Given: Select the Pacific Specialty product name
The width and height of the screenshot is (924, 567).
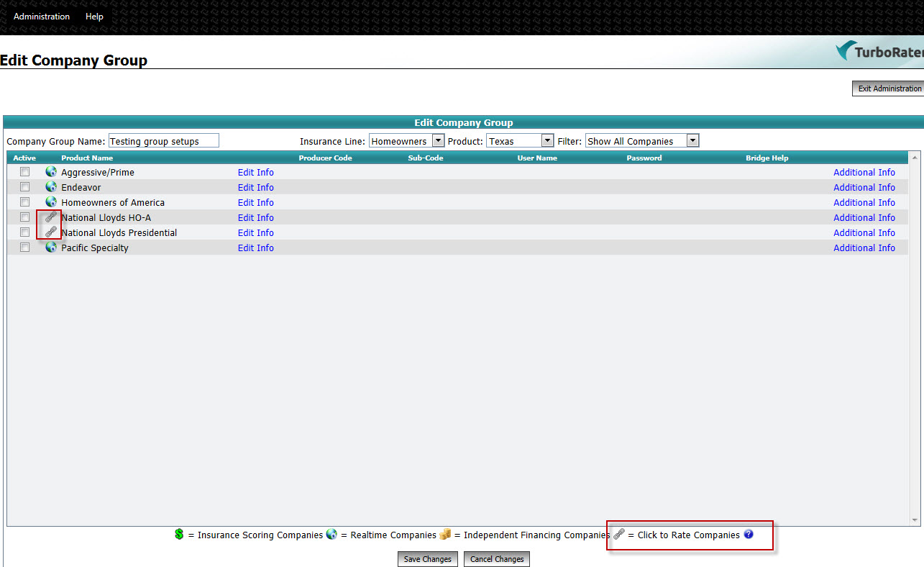Looking at the screenshot, I should (x=95, y=248).
